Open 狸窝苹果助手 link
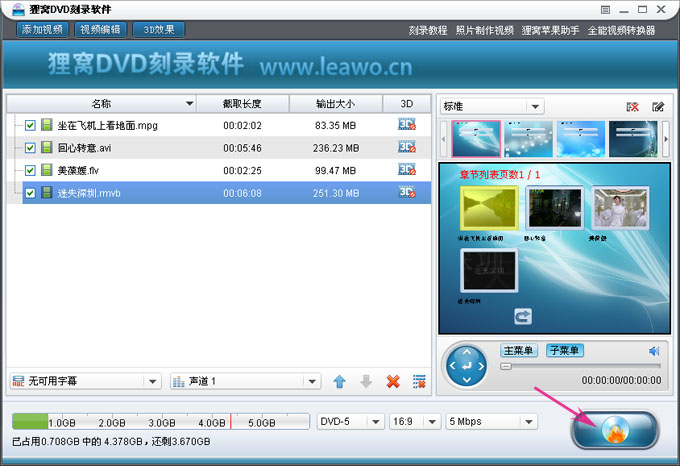This screenshot has width=680, height=466. 550,30
